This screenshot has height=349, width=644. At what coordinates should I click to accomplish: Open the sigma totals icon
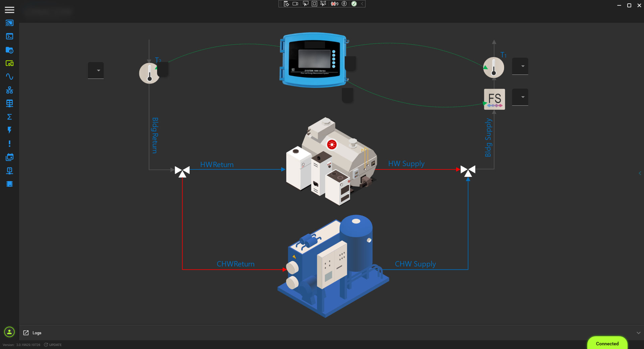pos(9,117)
